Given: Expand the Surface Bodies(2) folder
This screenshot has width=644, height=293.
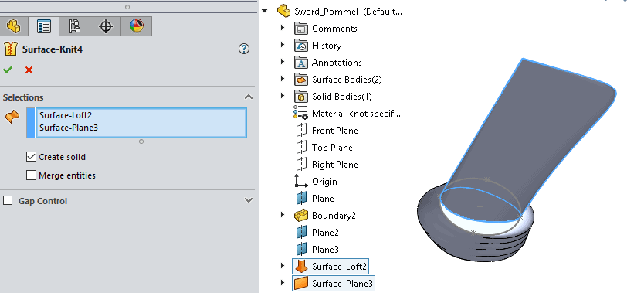Looking at the screenshot, I should [283, 79].
